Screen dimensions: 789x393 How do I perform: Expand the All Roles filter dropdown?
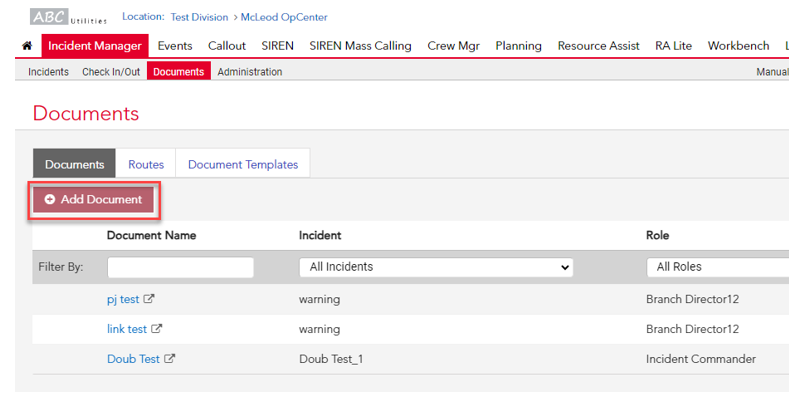click(718, 267)
